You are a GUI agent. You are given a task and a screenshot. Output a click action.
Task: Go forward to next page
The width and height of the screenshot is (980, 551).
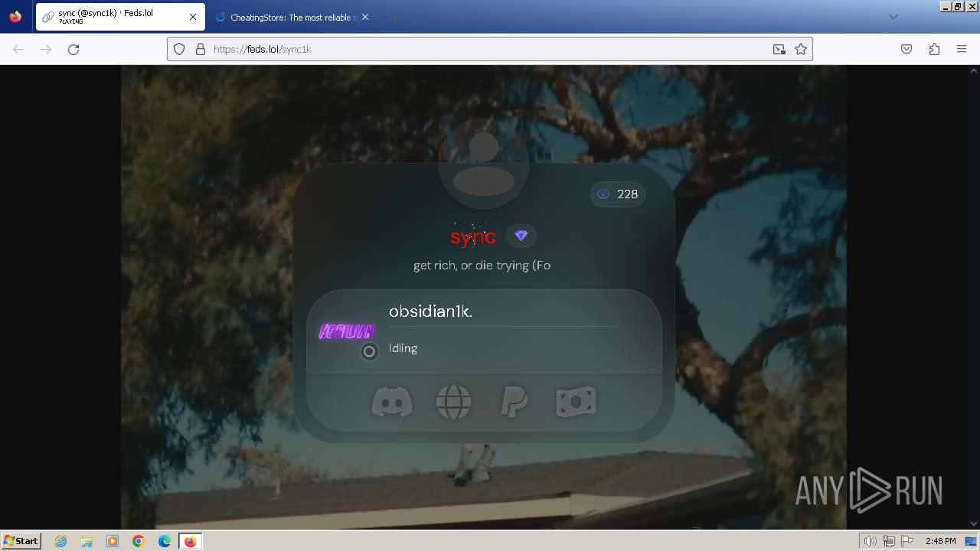[x=46, y=49]
